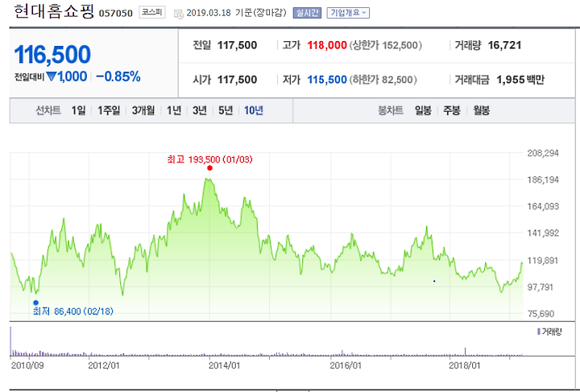
Task: Click the 현대홈쇼핑 stock title
Action: (54, 11)
